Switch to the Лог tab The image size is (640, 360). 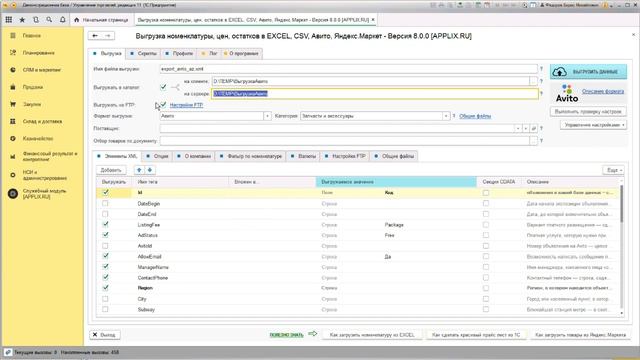pyautogui.click(x=209, y=53)
